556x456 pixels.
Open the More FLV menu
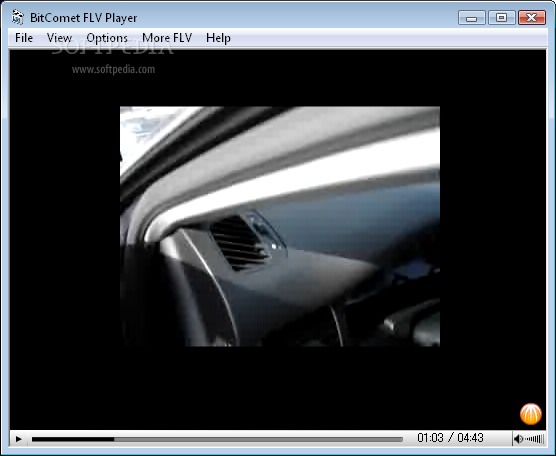[x=167, y=38]
